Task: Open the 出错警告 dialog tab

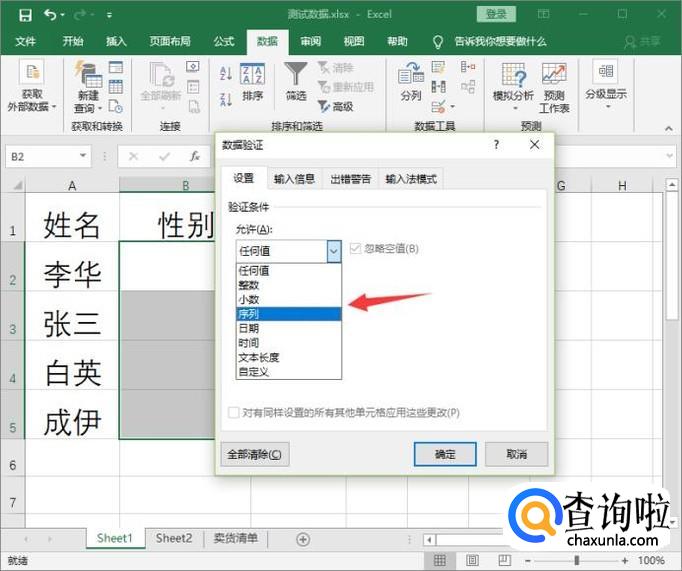Action: [x=351, y=179]
